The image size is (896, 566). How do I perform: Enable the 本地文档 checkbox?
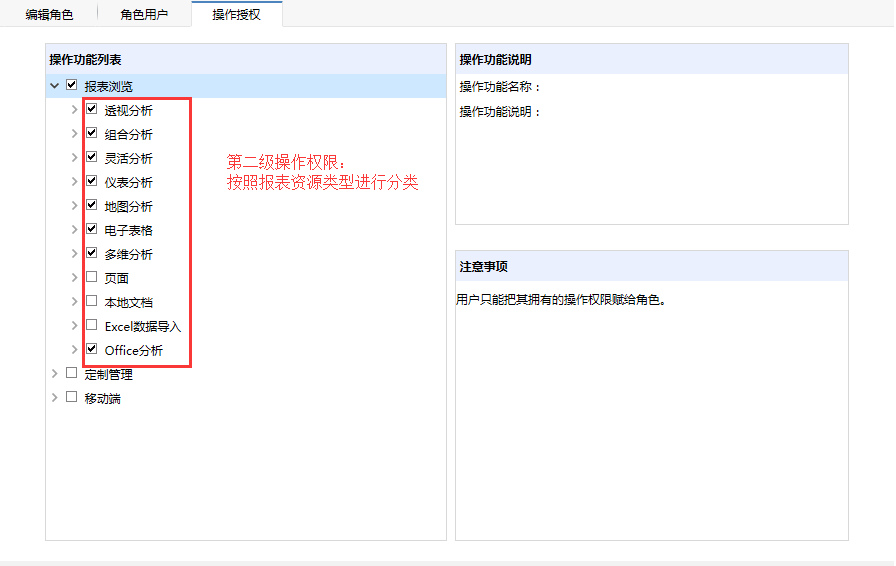coord(91,301)
